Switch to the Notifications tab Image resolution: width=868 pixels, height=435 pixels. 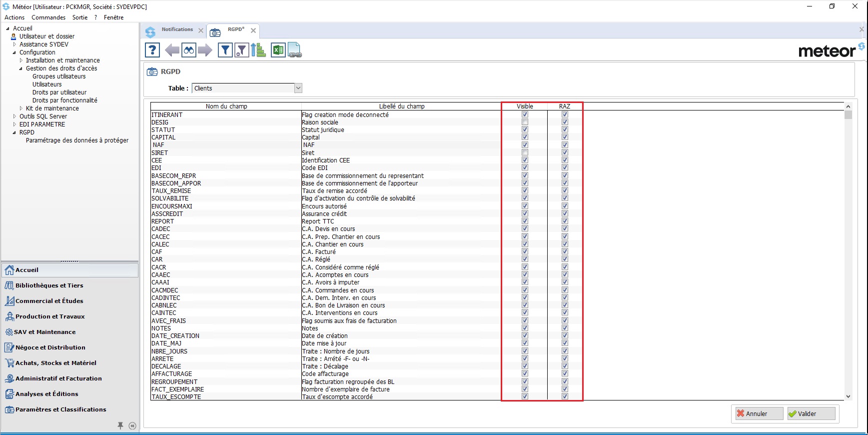click(x=177, y=29)
